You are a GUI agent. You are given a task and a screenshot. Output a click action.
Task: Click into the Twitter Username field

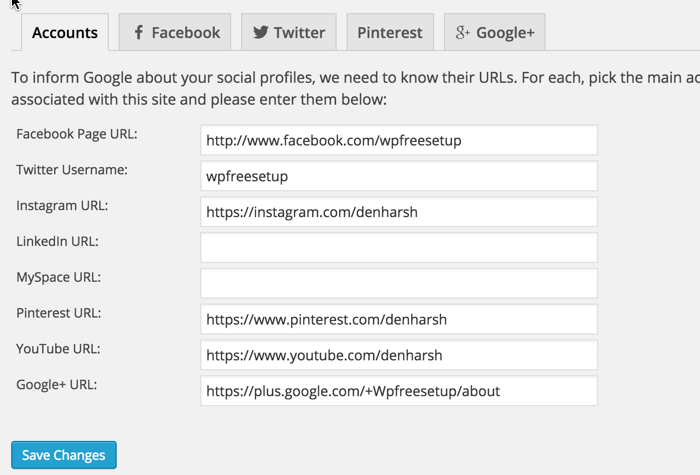[x=398, y=176]
